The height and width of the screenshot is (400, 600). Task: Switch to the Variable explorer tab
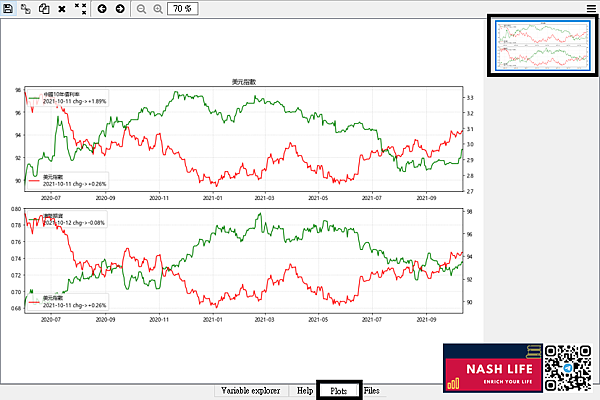[251, 391]
